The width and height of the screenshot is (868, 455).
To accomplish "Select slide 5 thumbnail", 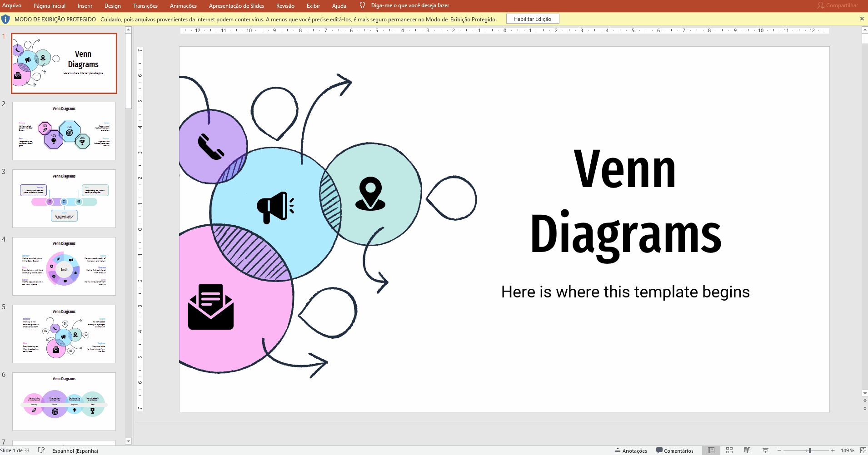I will click(x=64, y=334).
